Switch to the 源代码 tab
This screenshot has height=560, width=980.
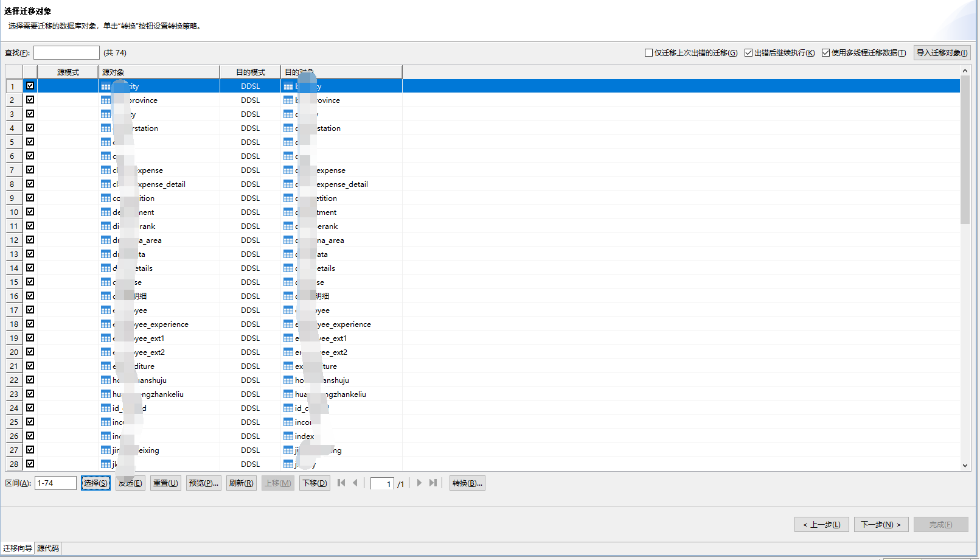(x=48, y=548)
